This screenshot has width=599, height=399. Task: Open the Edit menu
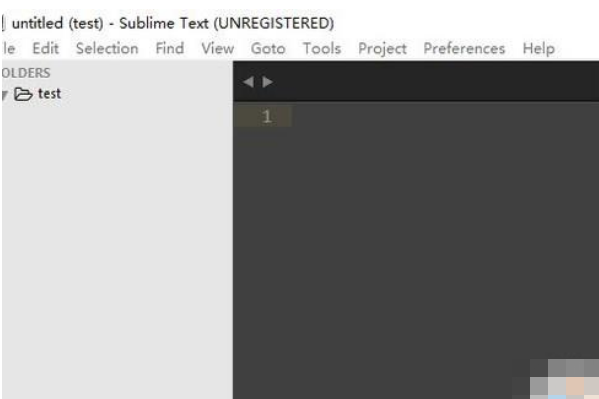tap(45, 49)
